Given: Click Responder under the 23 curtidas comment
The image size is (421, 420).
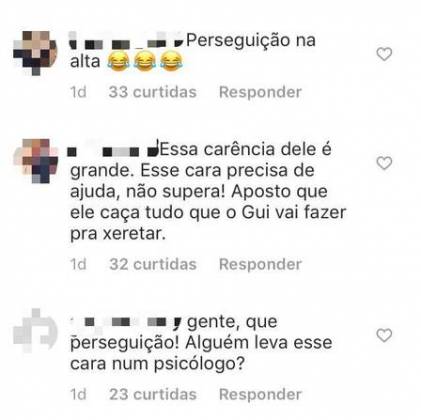Looking at the screenshot, I should tap(260, 394).
